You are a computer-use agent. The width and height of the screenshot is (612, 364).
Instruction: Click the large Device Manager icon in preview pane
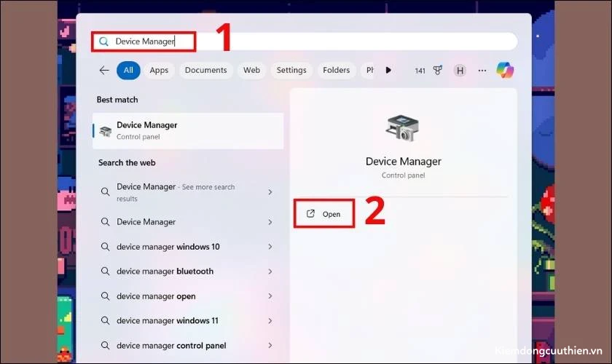point(402,128)
